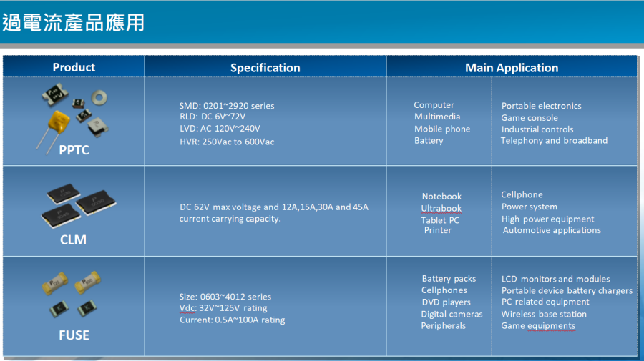Click the misspelled word Ultrabook
Viewport: 644px width, 361px height.
click(441, 209)
